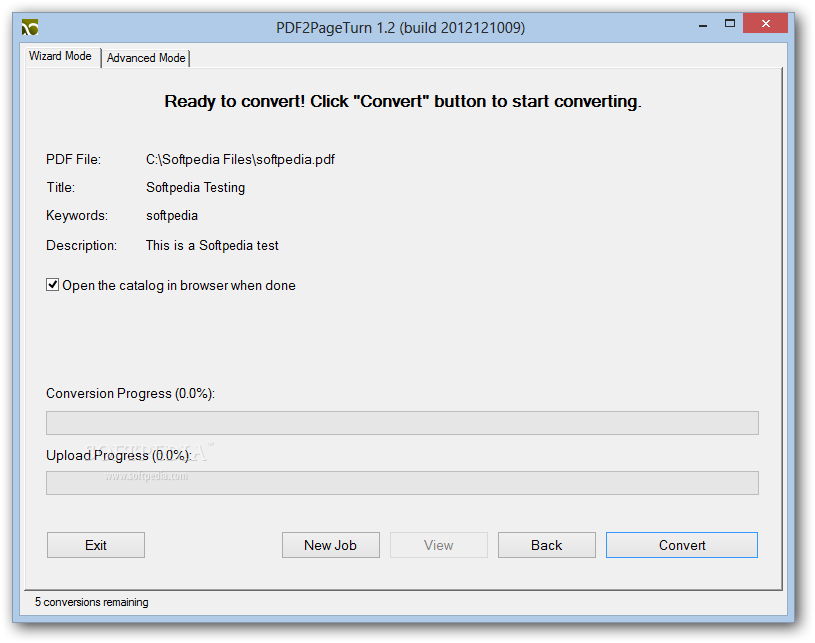Minimize the PDF2PageTurn window

click(703, 24)
